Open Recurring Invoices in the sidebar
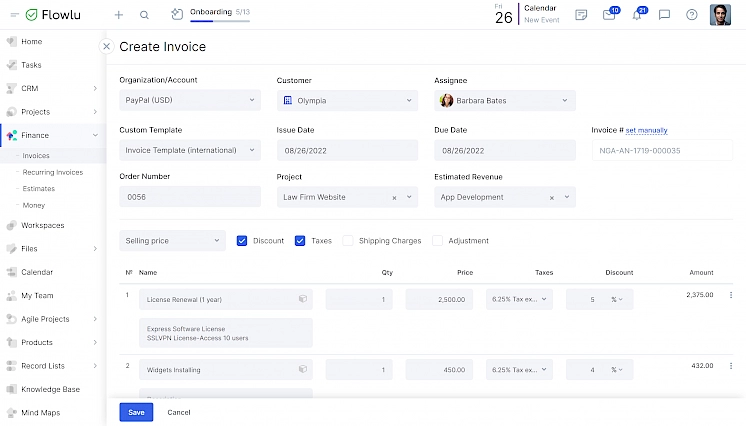 pos(52,172)
